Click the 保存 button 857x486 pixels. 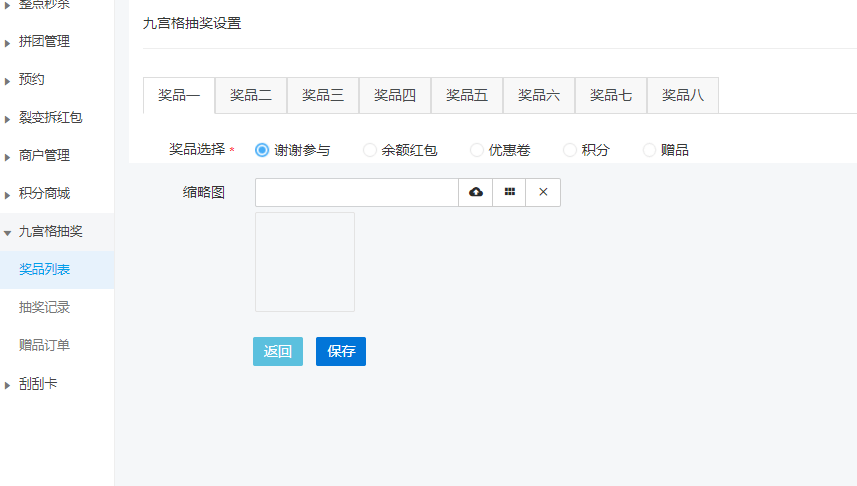pyautogui.click(x=341, y=352)
